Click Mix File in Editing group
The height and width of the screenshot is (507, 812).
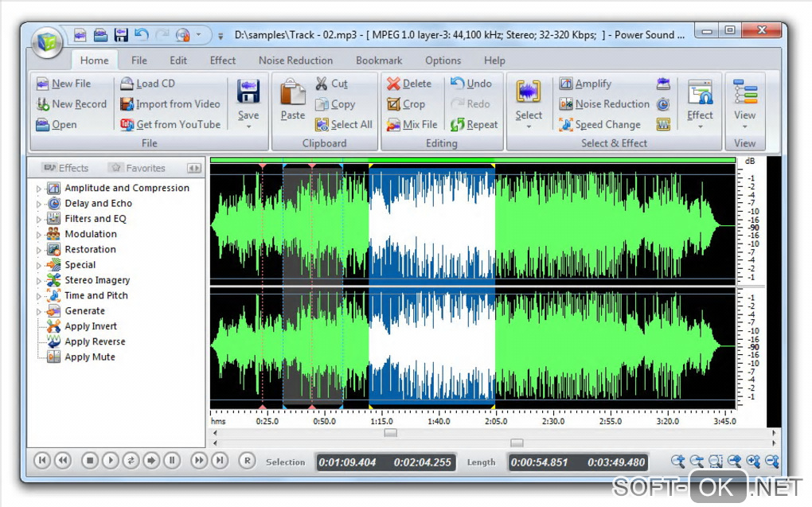[x=412, y=125]
